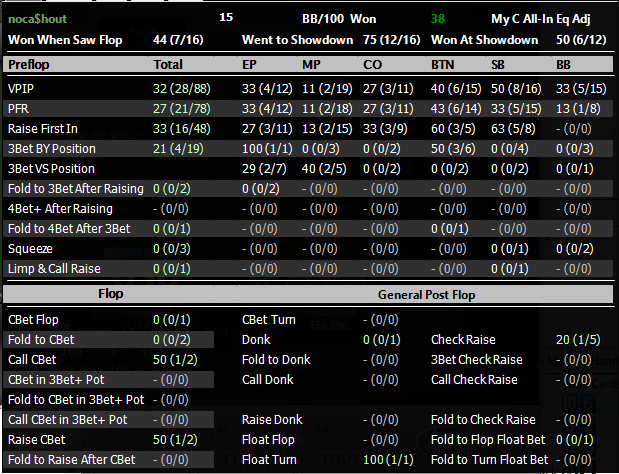Select the Squeeze stat row
Viewport: 619px width, 474px height.
(x=30, y=248)
